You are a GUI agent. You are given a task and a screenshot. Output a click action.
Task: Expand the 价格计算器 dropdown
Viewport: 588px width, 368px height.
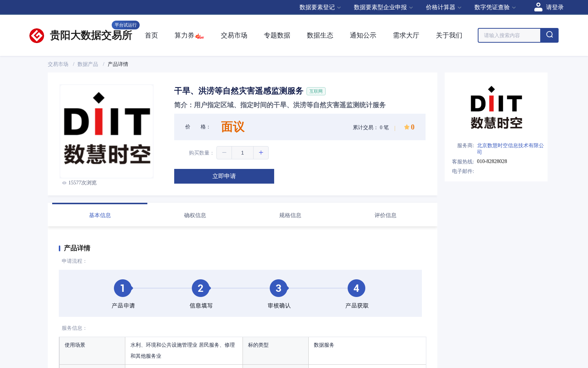tap(444, 7)
